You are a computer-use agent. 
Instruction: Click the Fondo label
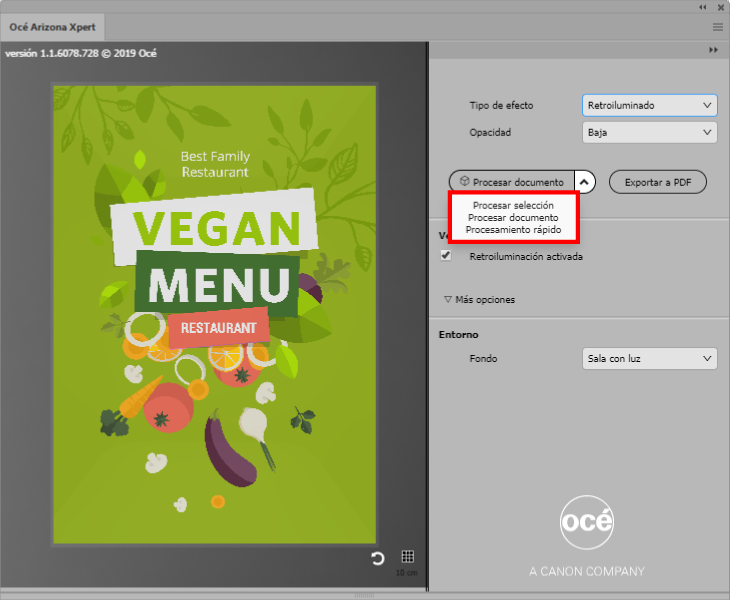point(483,358)
